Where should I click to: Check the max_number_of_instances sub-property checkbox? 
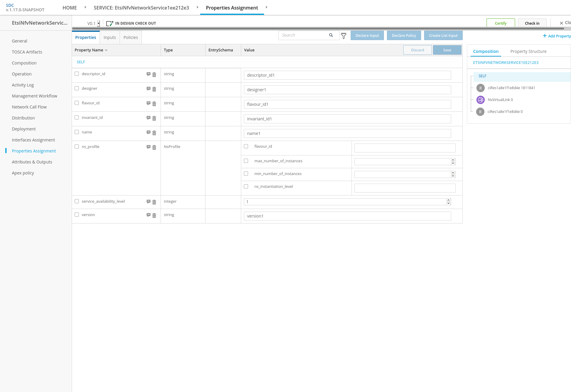pyautogui.click(x=246, y=161)
